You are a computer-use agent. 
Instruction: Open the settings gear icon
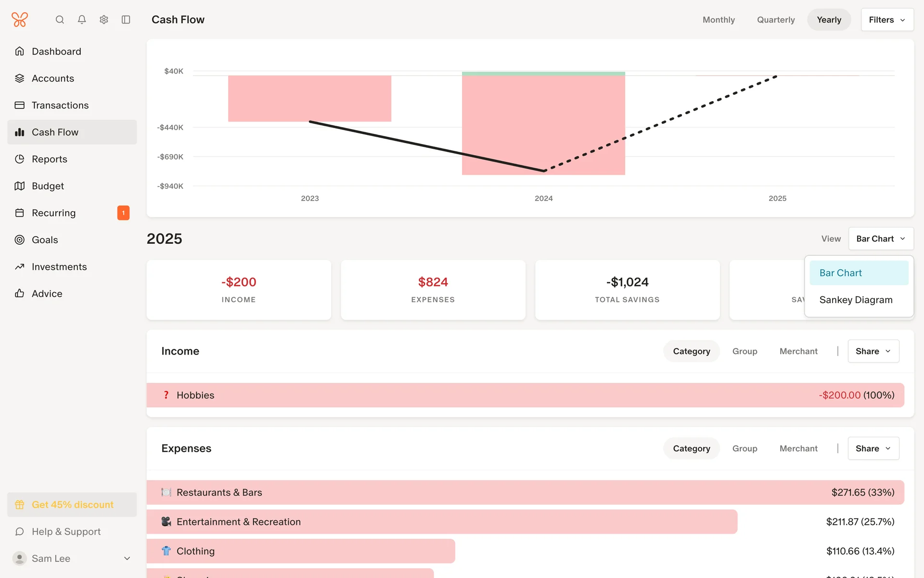point(104,20)
